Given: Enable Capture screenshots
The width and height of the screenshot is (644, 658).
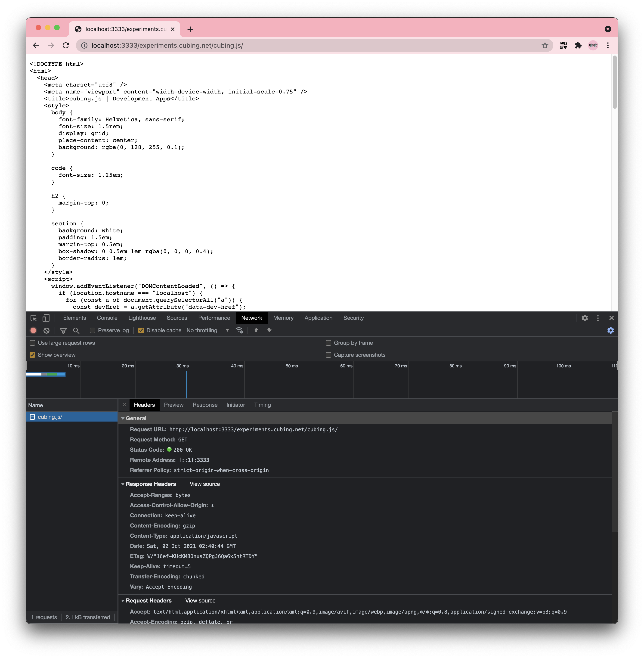Looking at the screenshot, I should [328, 355].
